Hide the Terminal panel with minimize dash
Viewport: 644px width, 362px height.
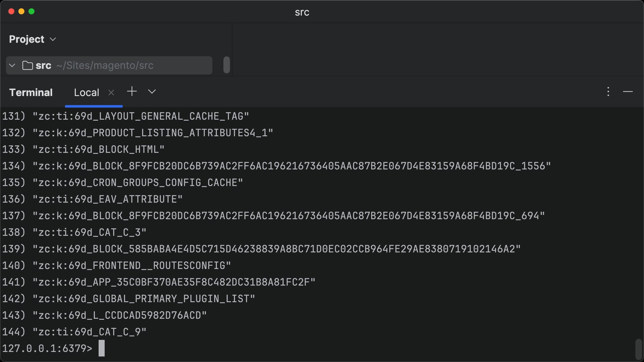click(628, 92)
